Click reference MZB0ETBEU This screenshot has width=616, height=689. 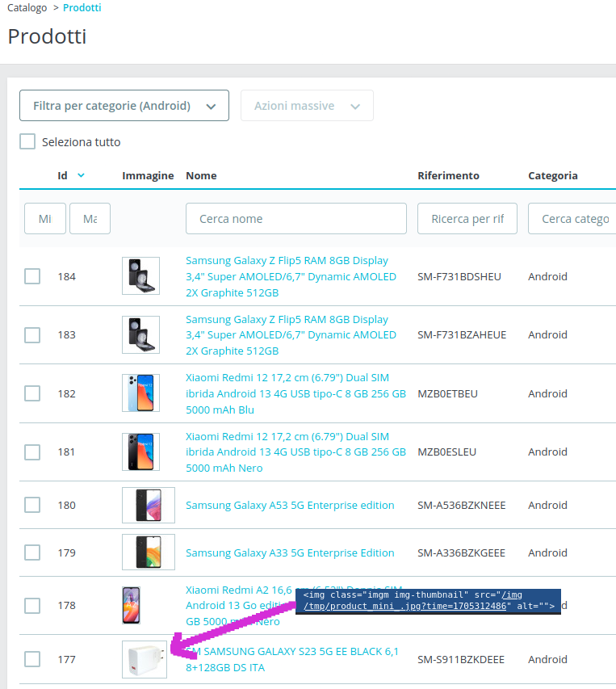click(x=447, y=393)
